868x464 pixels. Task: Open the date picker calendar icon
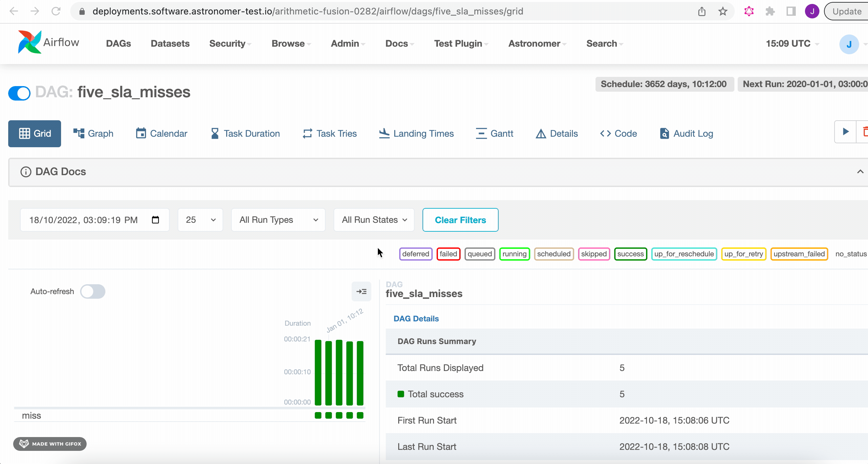pyautogui.click(x=155, y=220)
